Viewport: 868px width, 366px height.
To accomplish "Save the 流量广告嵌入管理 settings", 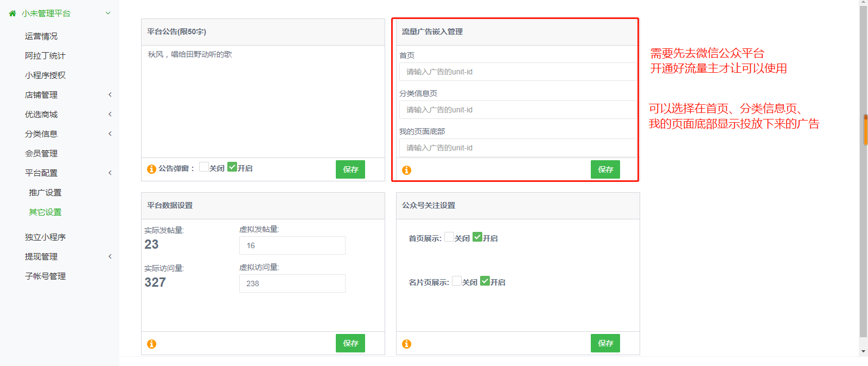I will (x=605, y=169).
